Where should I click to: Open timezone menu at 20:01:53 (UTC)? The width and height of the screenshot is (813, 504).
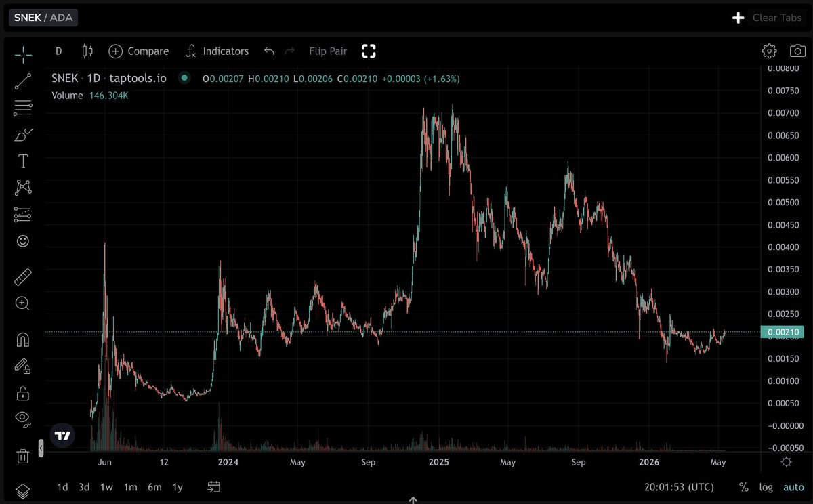coord(679,487)
